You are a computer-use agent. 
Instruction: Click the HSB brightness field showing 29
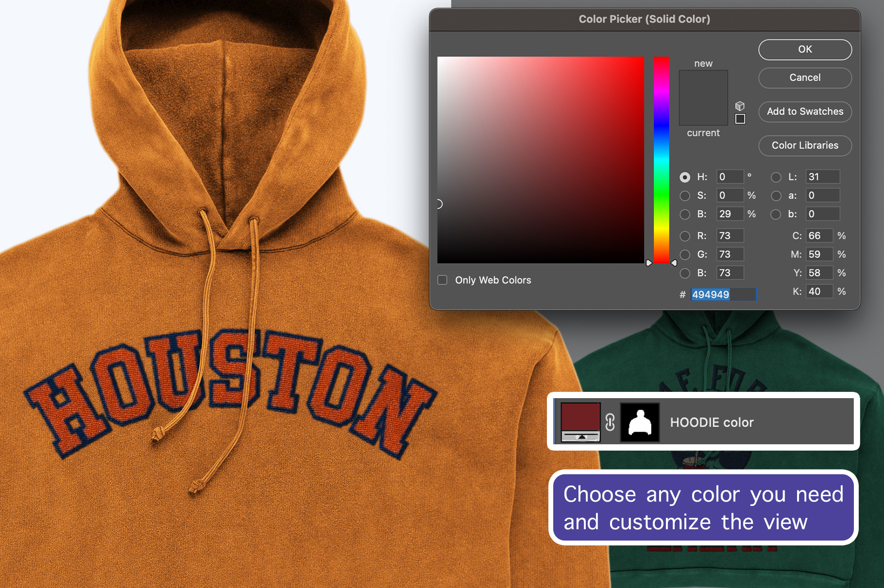730,214
